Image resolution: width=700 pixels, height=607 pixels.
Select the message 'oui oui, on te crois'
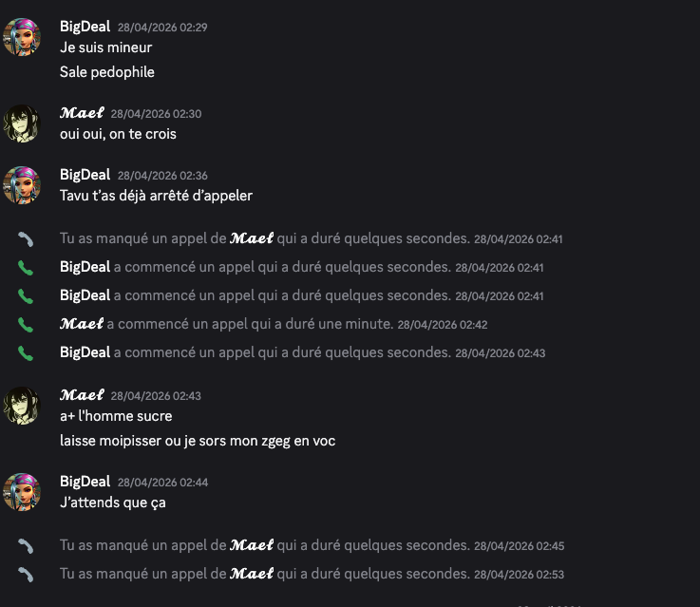(x=118, y=134)
